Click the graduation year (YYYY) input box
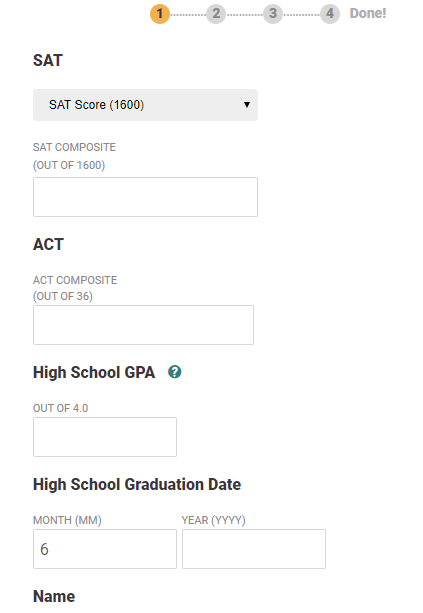This screenshot has width=423, height=613. pyautogui.click(x=254, y=549)
